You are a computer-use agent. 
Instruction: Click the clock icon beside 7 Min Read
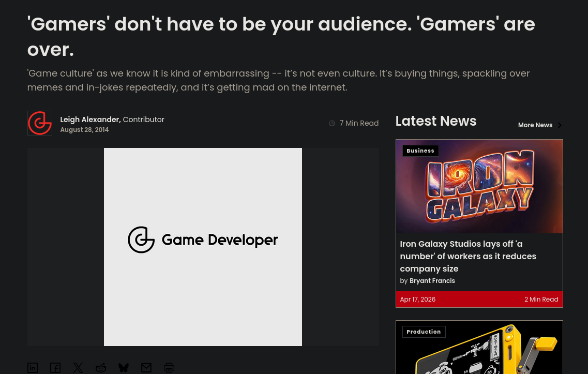click(x=332, y=123)
